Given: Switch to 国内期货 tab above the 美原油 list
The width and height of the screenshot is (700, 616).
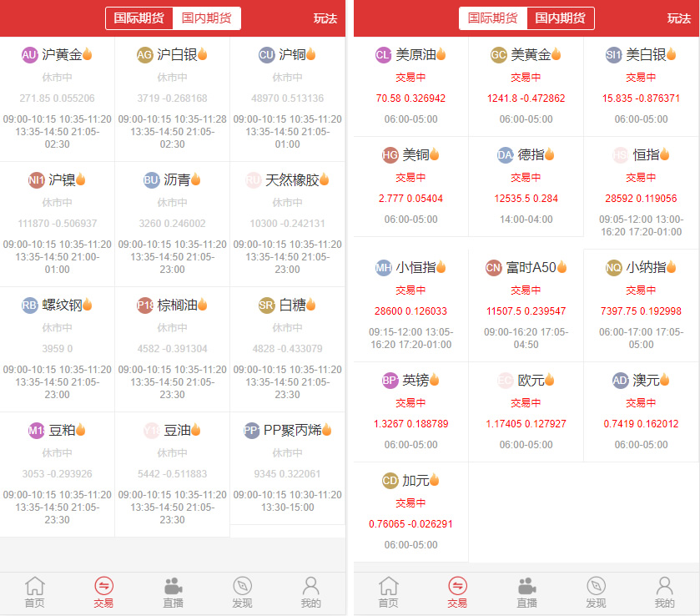Looking at the screenshot, I should coord(561,18).
